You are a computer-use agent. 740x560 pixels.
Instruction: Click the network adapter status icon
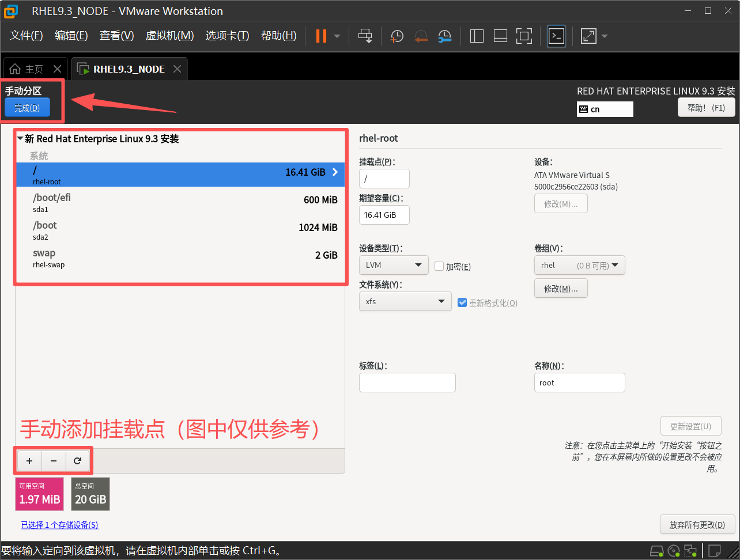690,550
